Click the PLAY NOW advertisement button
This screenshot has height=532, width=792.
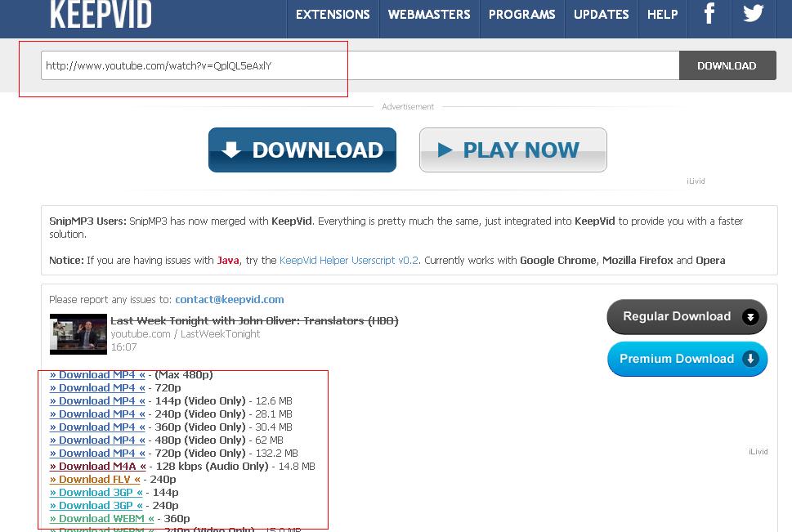coord(513,150)
